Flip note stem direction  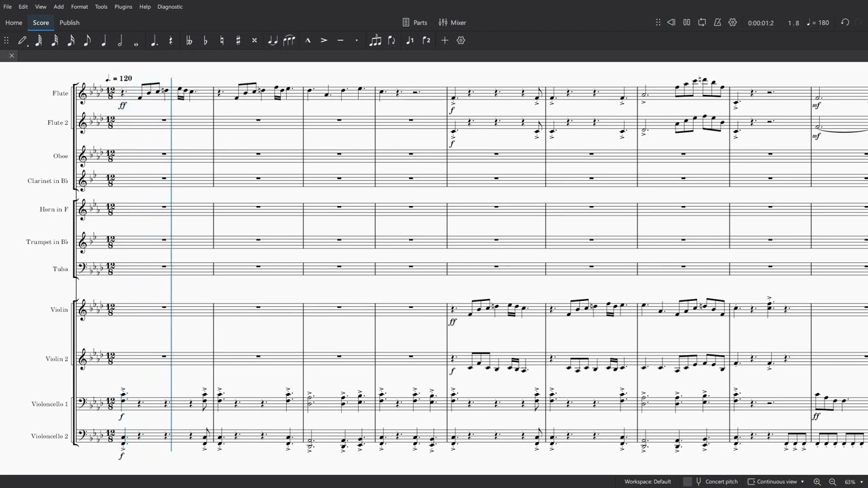(x=391, y=41)
